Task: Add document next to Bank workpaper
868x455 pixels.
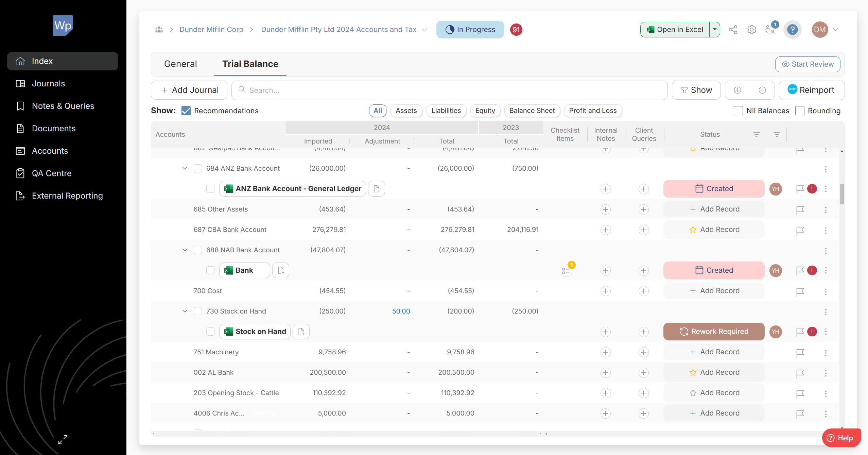Action: point(281,270)
